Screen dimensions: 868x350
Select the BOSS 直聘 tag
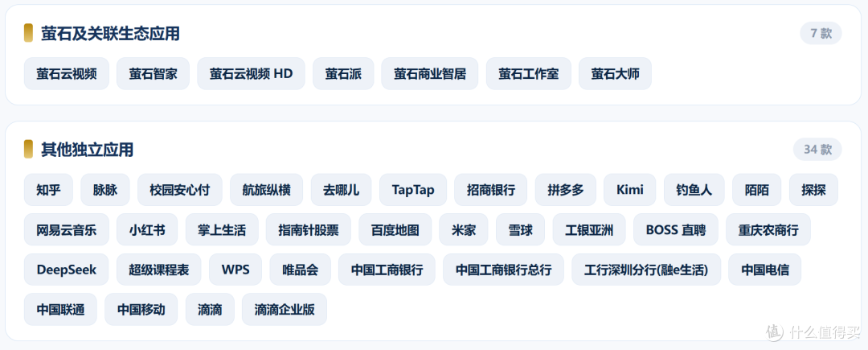point(676,230)
